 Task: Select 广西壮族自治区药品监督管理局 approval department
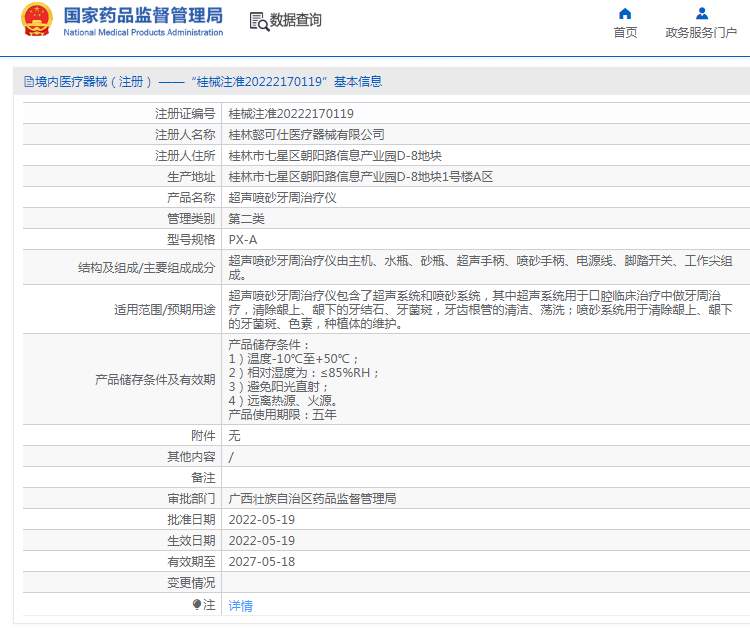click(312, 499)
